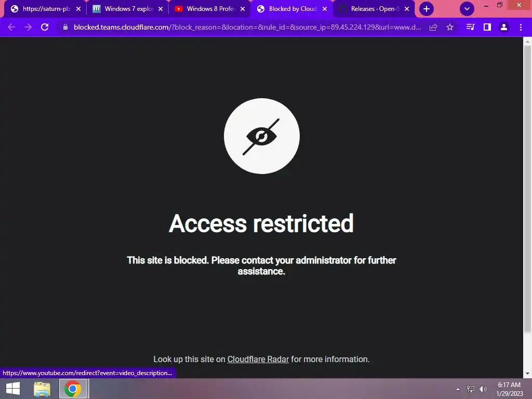Open a new tab
Viewport: 532px width, 399px height.
(427, 9)
